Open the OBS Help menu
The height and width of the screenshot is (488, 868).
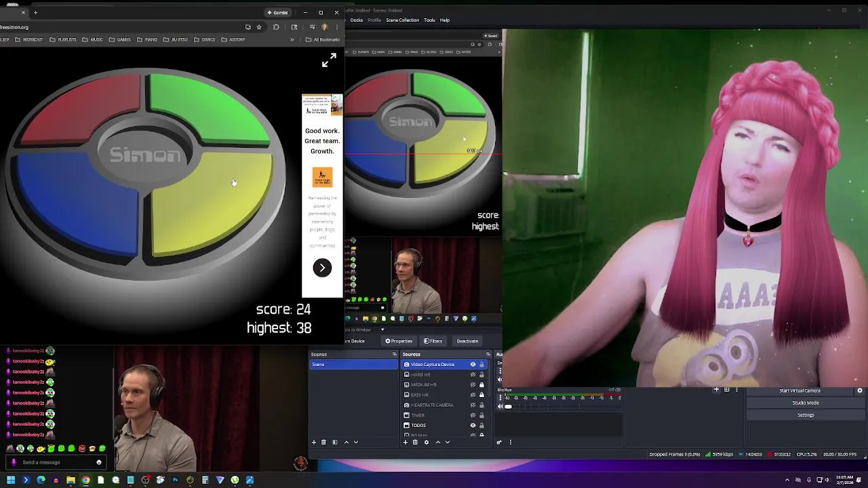[x=445, y=20]
